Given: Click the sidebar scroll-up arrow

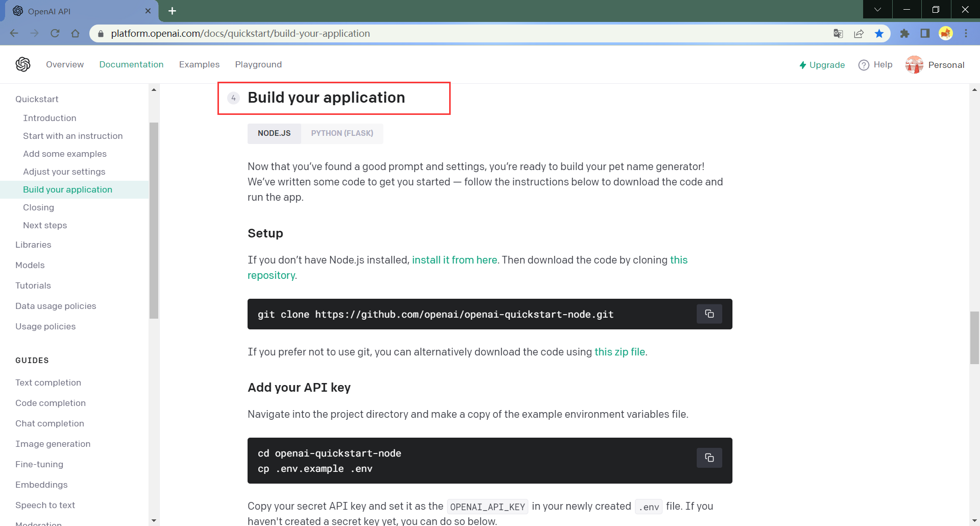Looking at the screenshot, I should click(x=154, y=89).
